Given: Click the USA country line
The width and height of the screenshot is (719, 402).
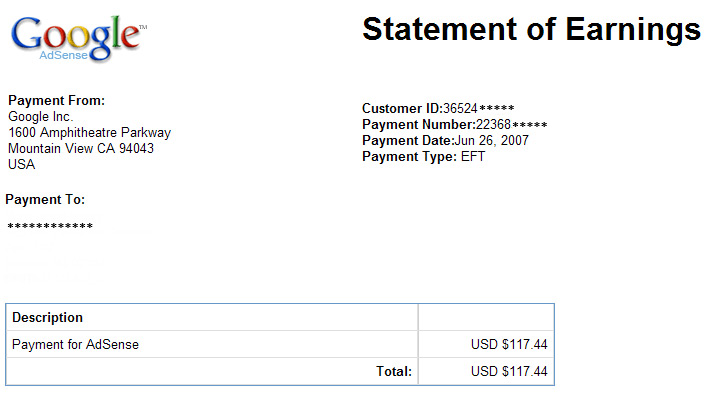Looking at the screenshot, I should [22, 165].
